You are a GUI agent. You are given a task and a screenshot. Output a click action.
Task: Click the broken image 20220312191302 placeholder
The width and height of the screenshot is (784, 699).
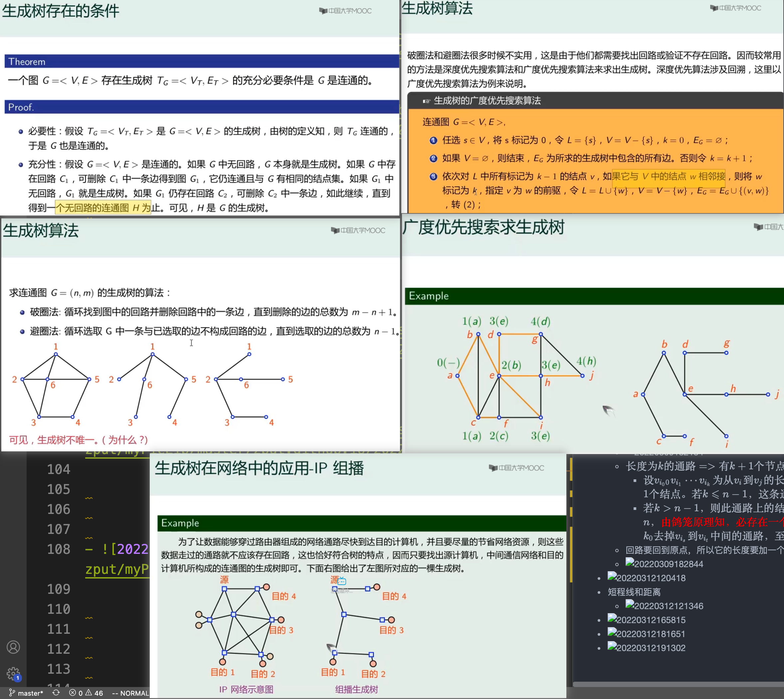point(647,647)
